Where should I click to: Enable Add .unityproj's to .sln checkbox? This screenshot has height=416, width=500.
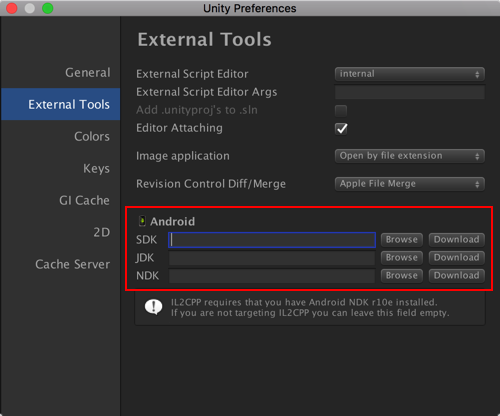341,110
